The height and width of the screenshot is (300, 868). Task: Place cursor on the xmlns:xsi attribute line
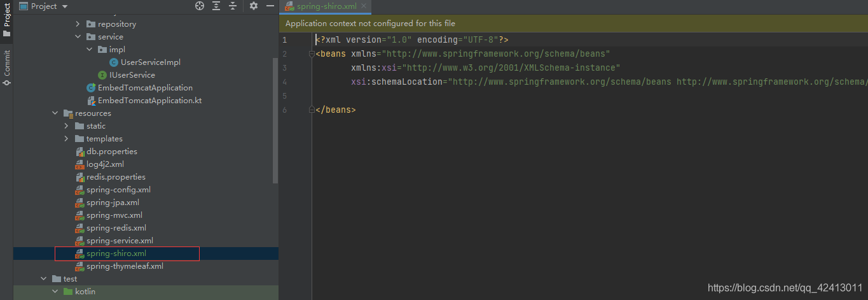tap(485, 68)
